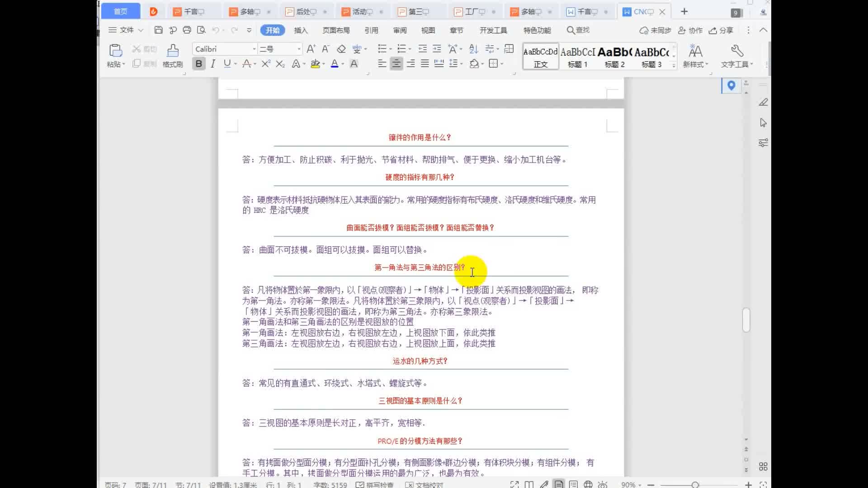The height and width of the screenshot is (488, 868).
Task: Click the 查找 search button
Action: pos(578,30)
